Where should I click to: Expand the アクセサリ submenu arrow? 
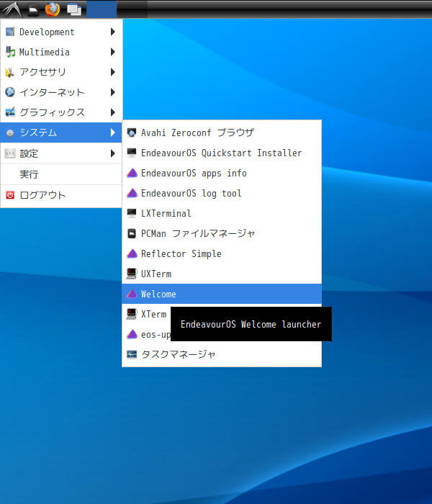pos(112,72)
